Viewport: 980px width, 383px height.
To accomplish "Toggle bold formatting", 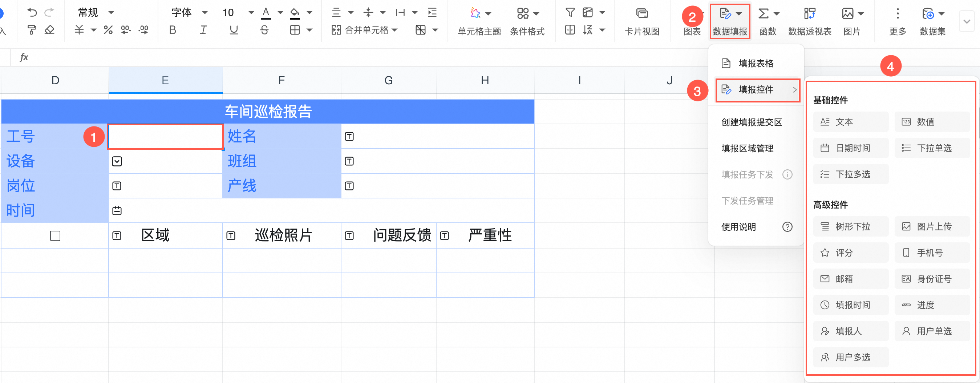I will tap(173, 30).
